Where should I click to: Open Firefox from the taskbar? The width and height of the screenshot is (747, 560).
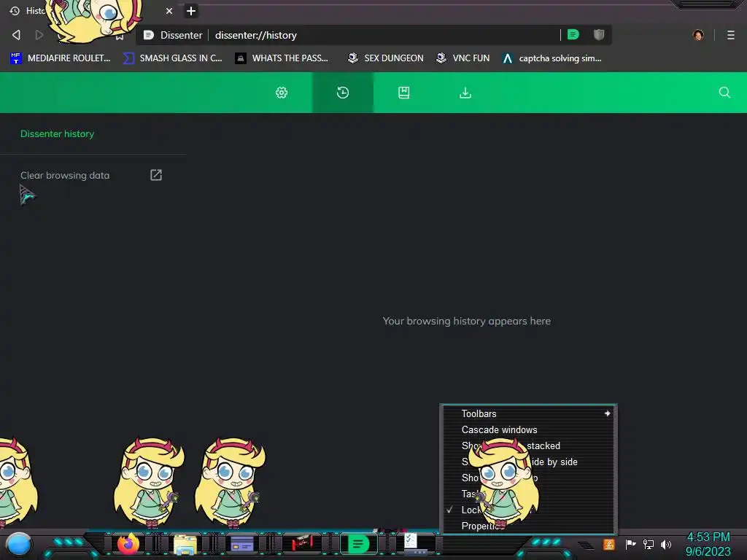pyautogui.click(x=128, y=544)
